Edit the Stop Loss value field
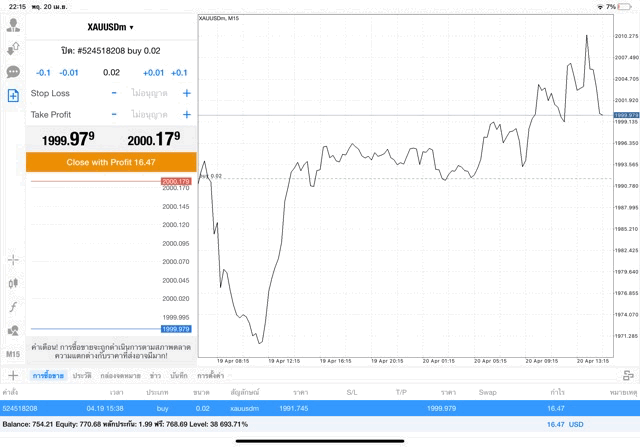 [x=149, y=93]
